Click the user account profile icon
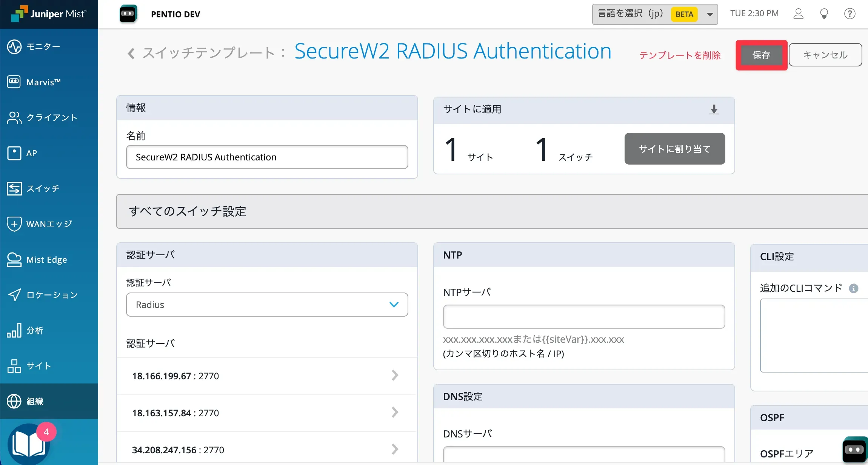The width and height of the screenshot is (868, 465). [798, 14]
